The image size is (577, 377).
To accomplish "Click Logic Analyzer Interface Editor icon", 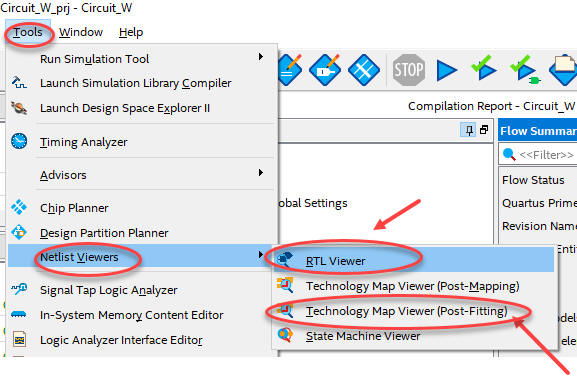I will [19, 339].
